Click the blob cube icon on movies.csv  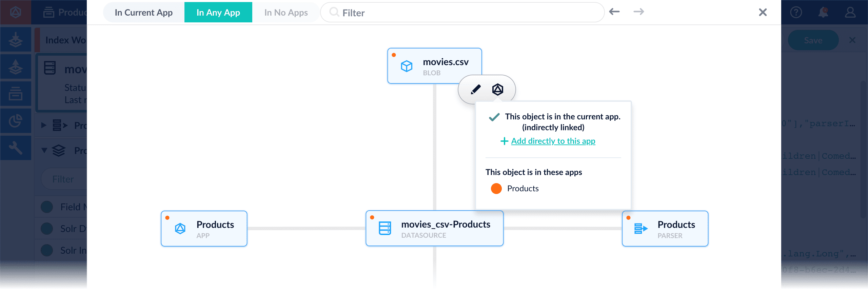[x=407, y=66]
